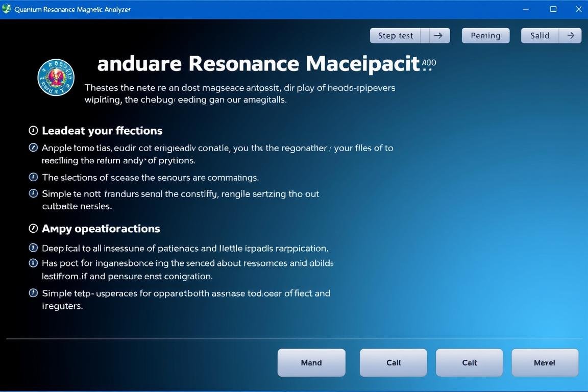Click the Mand button at the bottom
Viewport: 588px width, 392px height.
coord(311,363)
